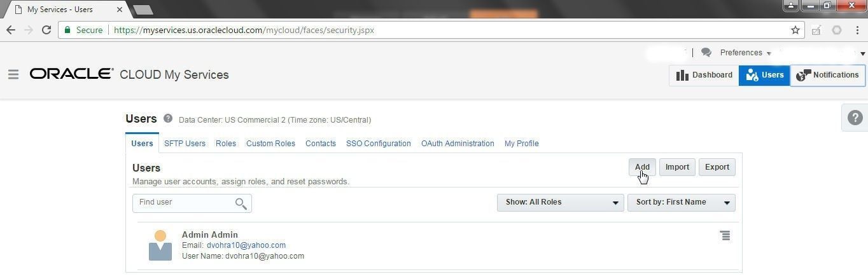Go back using the browser back arrow

point(11,30)
